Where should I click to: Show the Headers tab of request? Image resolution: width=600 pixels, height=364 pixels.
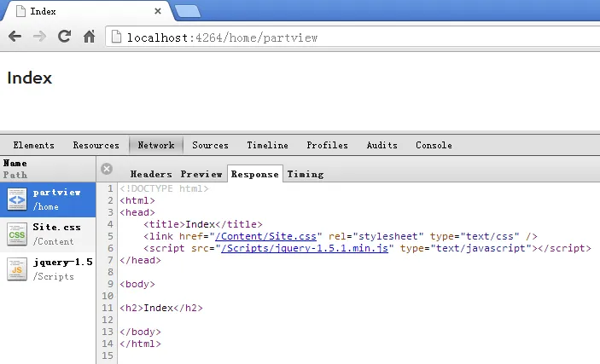tap(151, 175)
